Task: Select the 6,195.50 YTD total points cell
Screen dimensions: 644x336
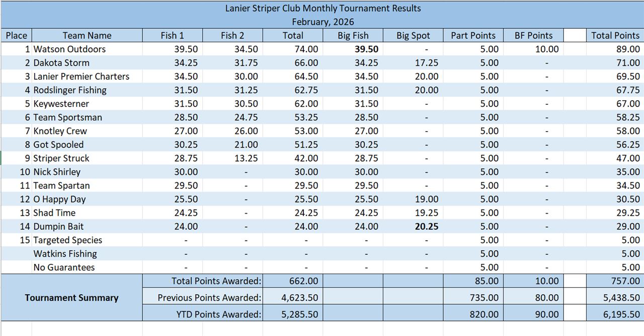Action: 623,314
